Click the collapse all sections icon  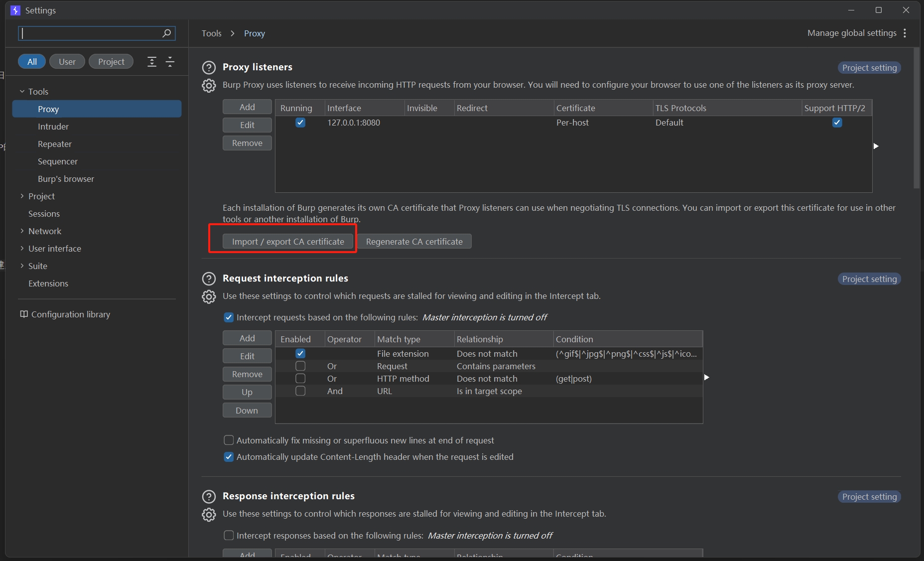click(170, 62)
